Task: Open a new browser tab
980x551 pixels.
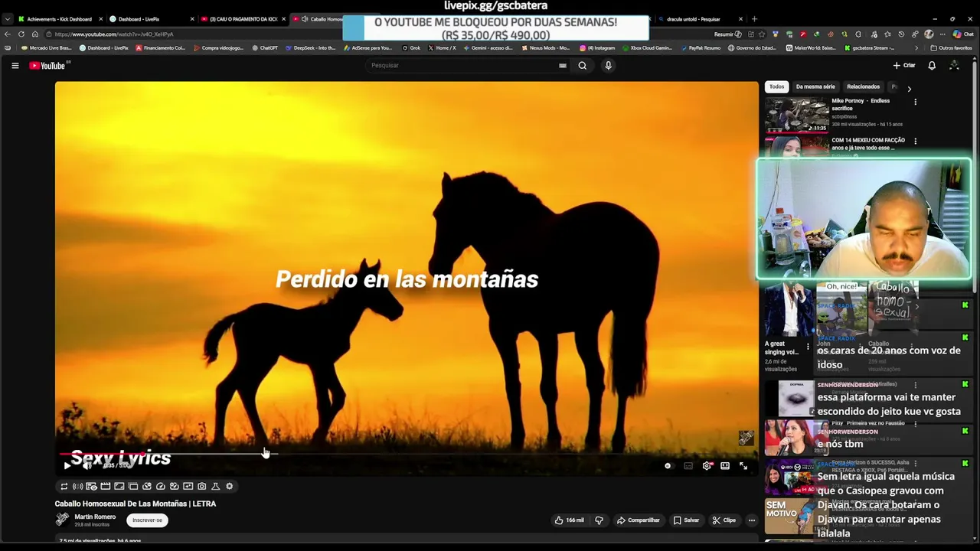Action: (x=754, y=19)
